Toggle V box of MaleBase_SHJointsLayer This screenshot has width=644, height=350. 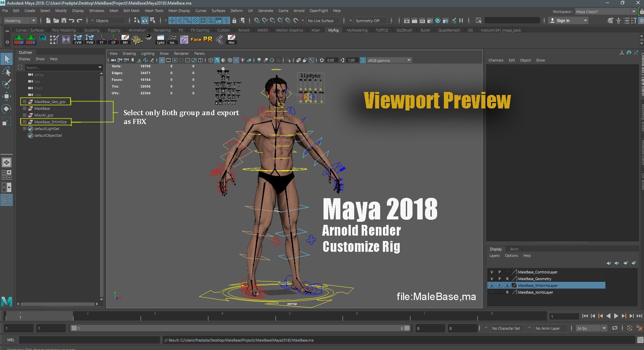point(492,286)
